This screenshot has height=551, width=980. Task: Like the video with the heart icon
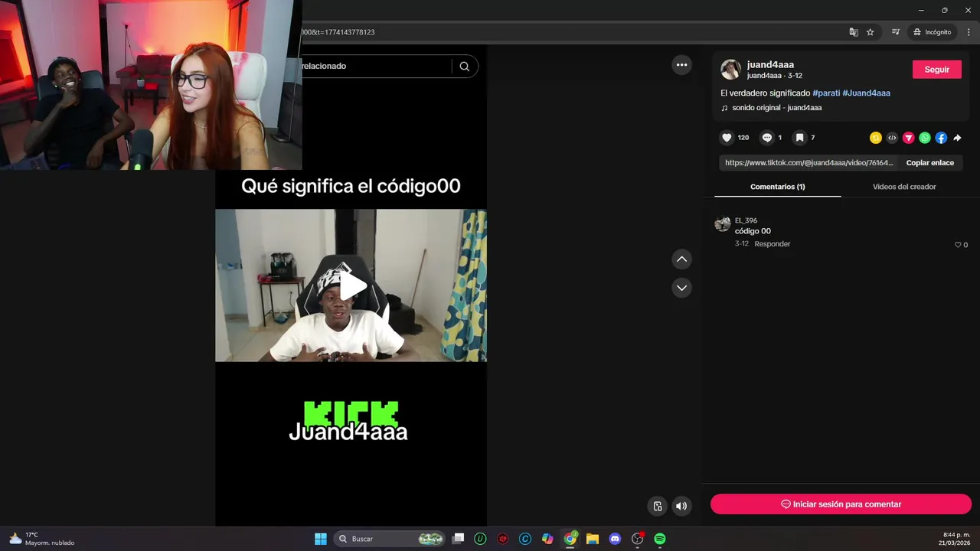point(727,138)
